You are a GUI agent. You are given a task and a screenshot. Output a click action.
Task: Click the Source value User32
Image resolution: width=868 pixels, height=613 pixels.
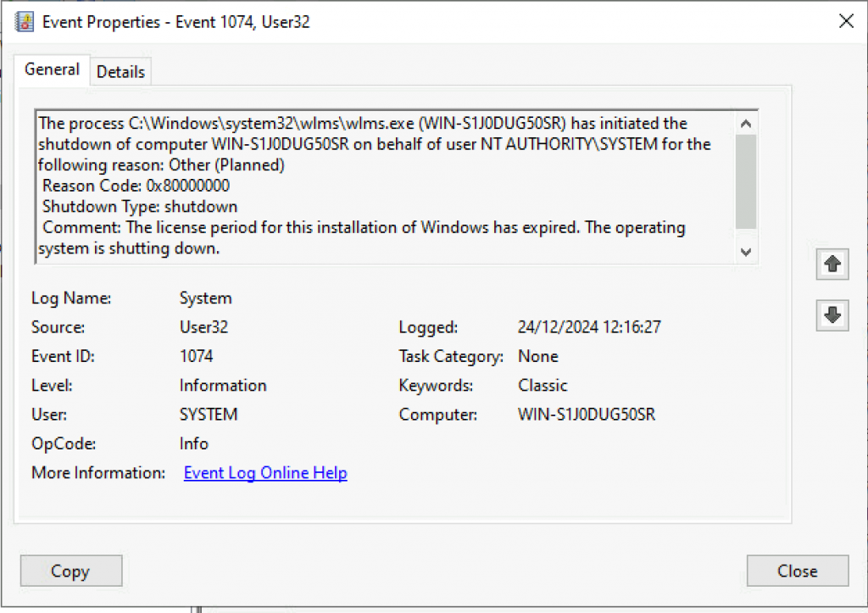click(x=203, y=327)
